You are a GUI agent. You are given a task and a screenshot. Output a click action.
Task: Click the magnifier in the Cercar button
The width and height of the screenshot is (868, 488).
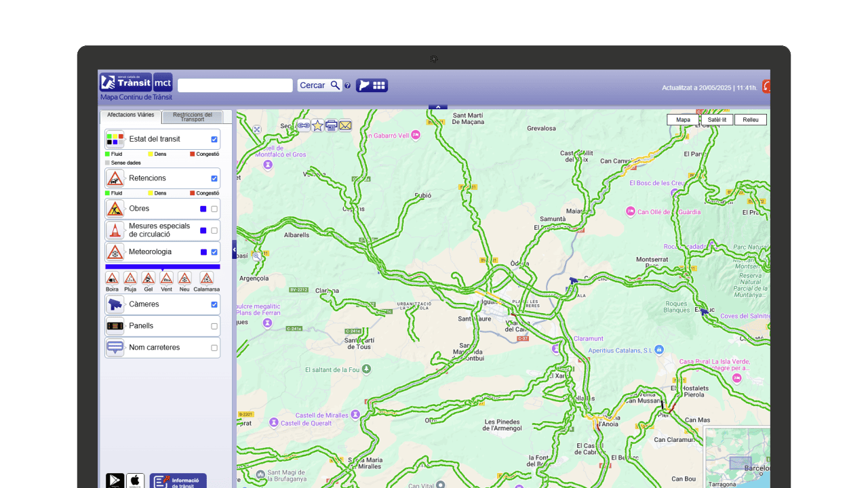[335, 85]
